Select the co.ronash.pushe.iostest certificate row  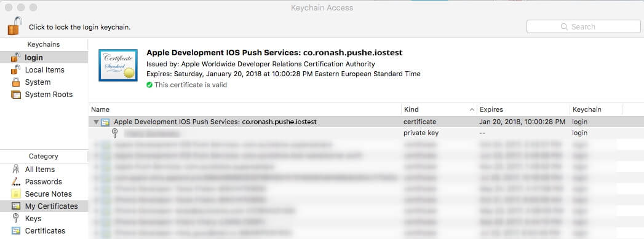click(x=366, y=122)
